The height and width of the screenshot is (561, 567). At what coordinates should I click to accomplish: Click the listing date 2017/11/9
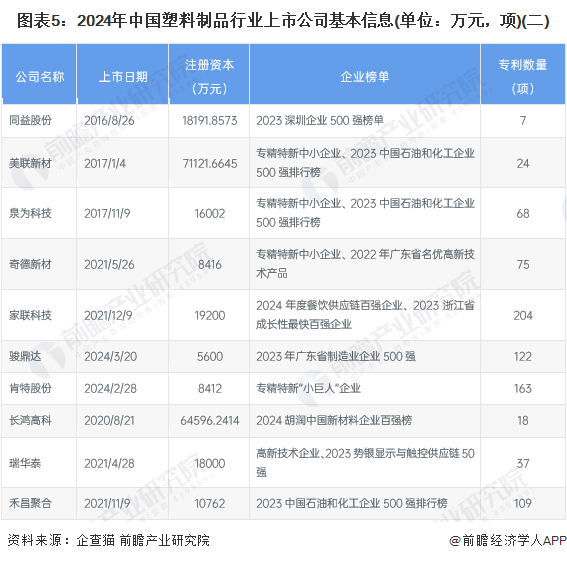107,213
